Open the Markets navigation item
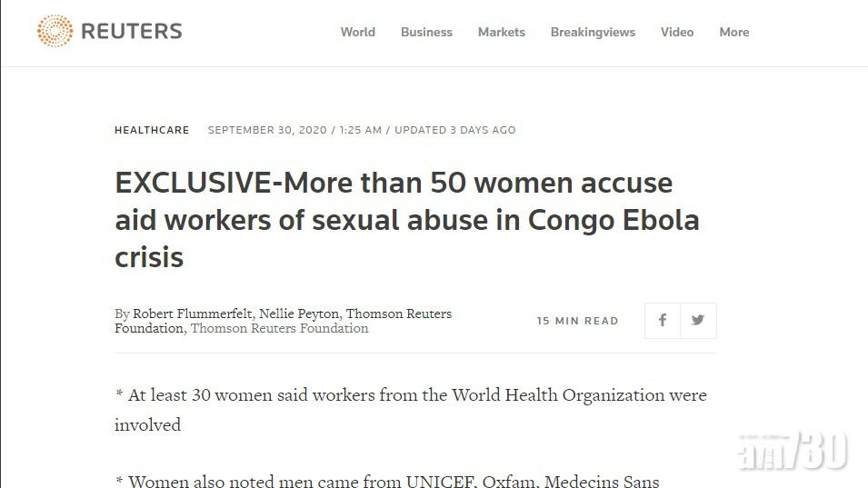 [x=501, y=32]
